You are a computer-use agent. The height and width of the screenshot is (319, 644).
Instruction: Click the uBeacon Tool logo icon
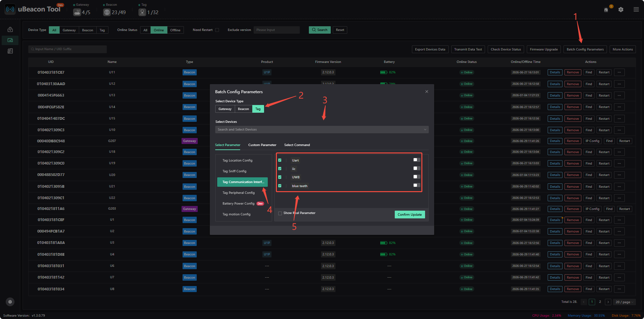[10, 9]
